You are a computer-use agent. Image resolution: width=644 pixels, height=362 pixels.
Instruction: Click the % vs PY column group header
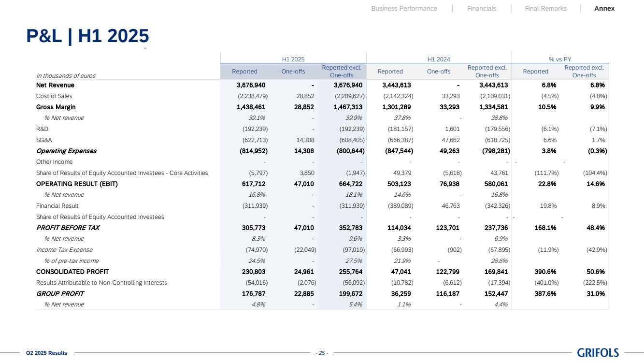[x=560, y=59]
